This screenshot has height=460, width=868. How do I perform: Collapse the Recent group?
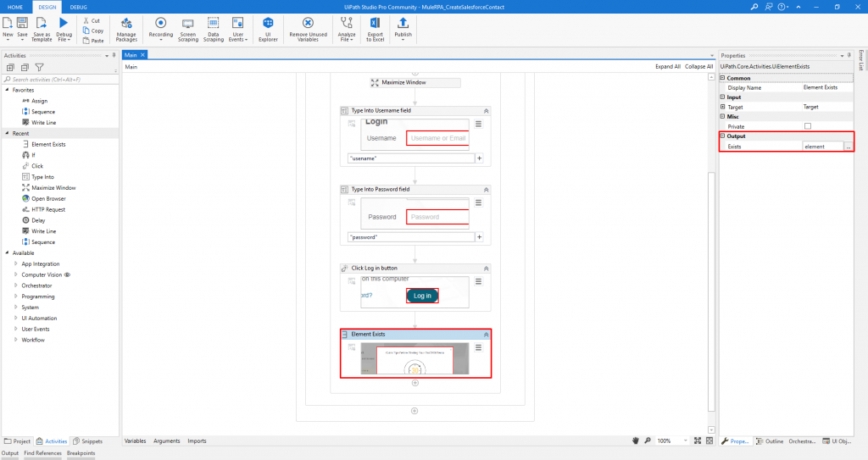[x=7, y=133]
